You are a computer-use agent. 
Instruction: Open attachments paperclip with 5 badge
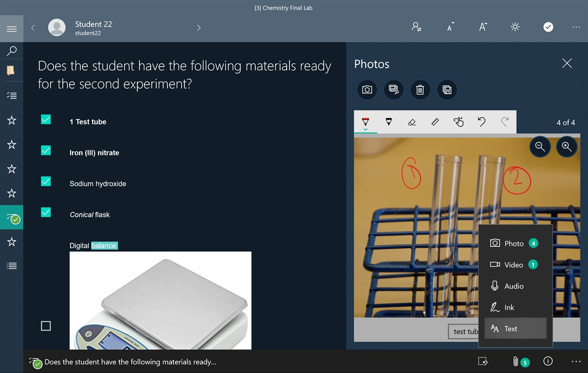[520, 362]
